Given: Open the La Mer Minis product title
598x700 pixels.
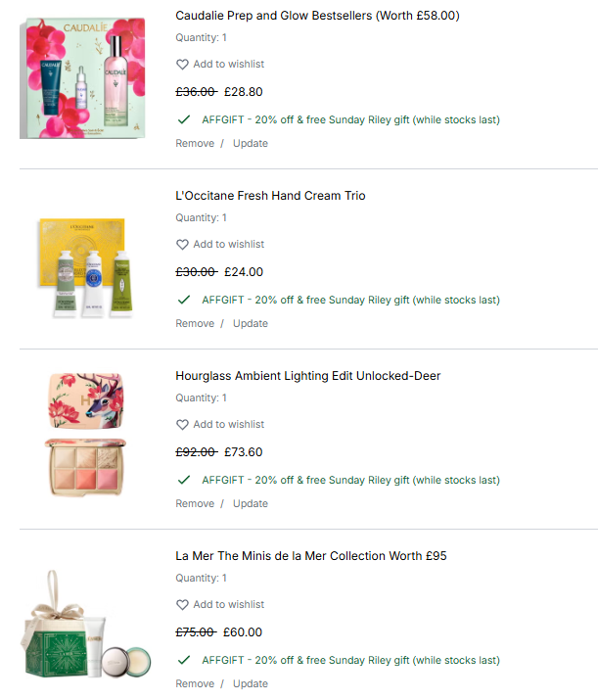Looking at the screenshot, I should [x=311, y=556].
